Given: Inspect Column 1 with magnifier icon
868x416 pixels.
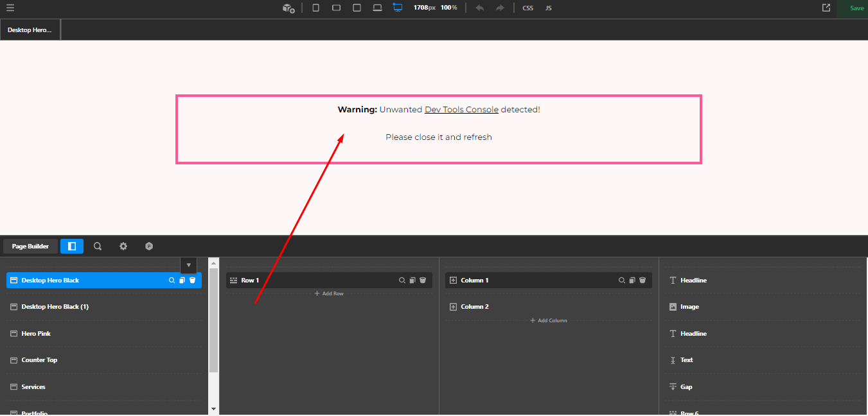Looking at the screenshot, I should [621, 281].
